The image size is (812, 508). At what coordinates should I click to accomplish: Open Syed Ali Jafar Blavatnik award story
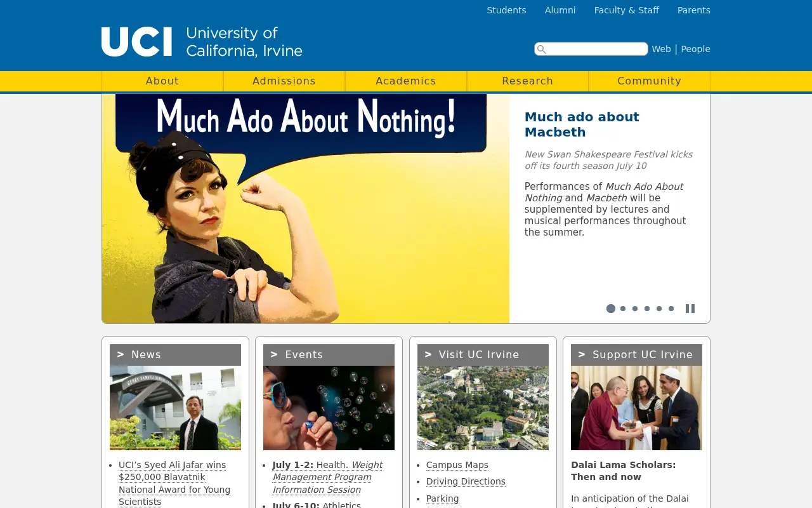[x=174, y=483]
